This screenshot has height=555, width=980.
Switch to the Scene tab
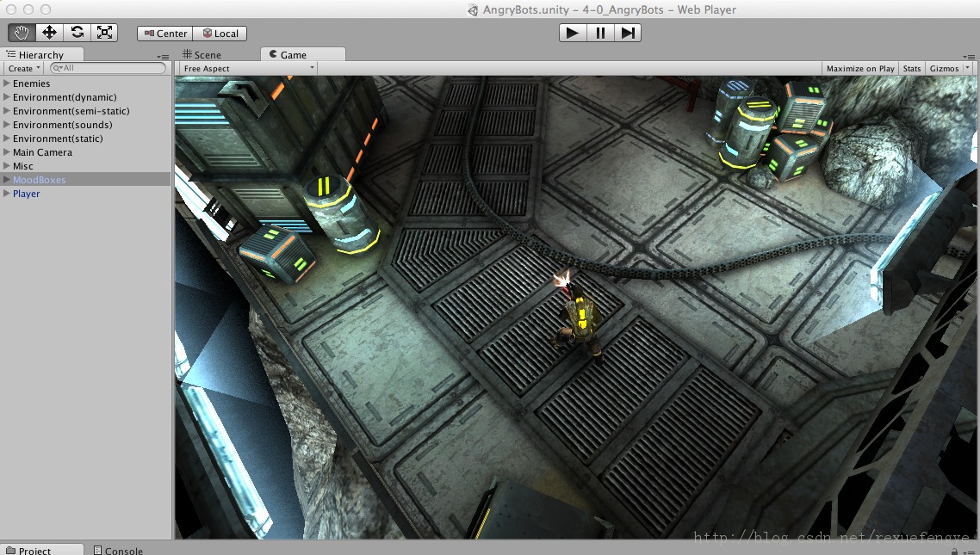202,54
